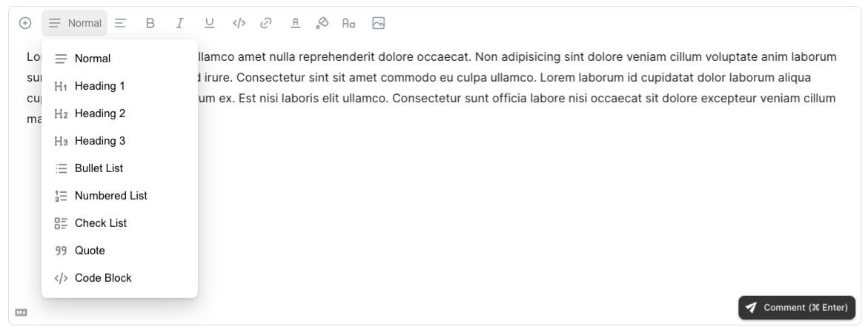Insert an image via toolbar
868x333 pixels.
coord(378,23)
